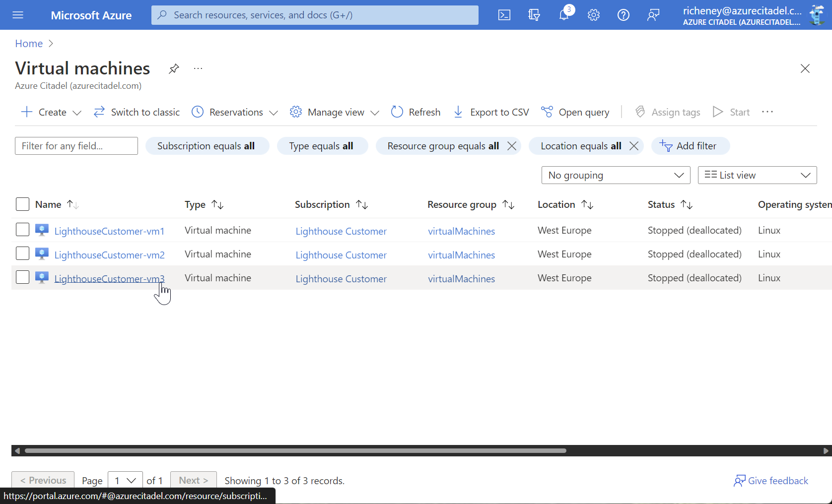Open the Type equals all filter
Screen dimensions: 832x504
pos(322,145)
